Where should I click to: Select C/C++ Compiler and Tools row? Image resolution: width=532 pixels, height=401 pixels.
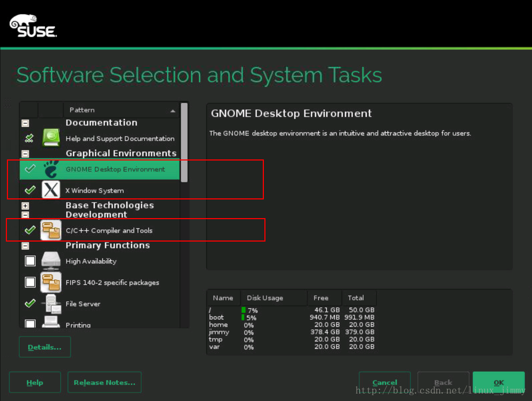point(100,230)
